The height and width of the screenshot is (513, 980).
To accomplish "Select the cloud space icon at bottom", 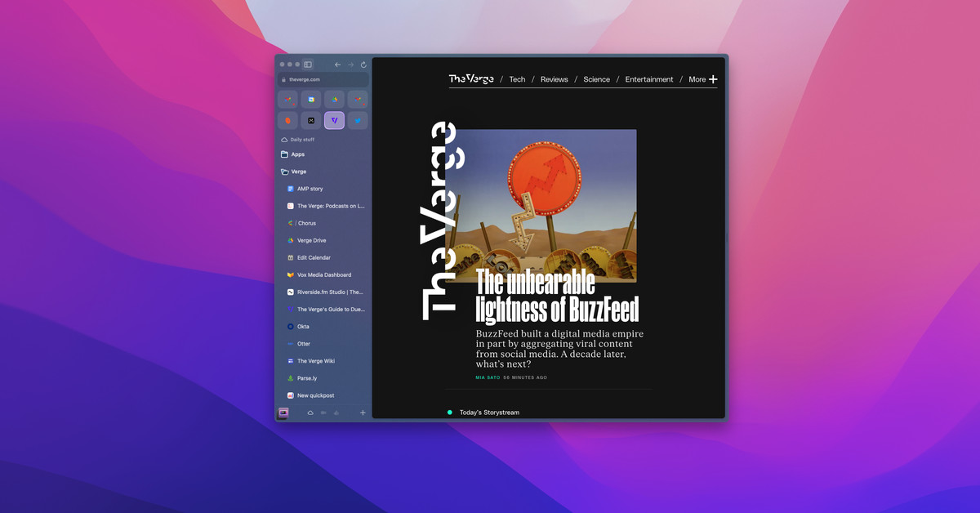I will click(x=310, y=413).
